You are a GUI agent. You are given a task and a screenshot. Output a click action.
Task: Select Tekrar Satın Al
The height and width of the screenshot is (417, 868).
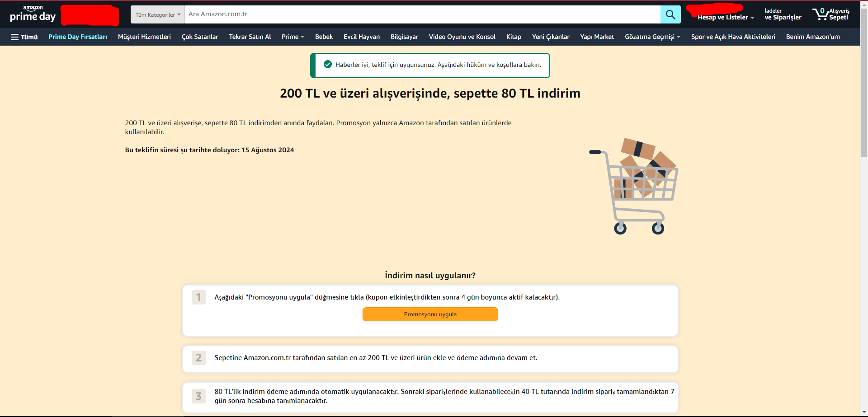tap(250, 37)
